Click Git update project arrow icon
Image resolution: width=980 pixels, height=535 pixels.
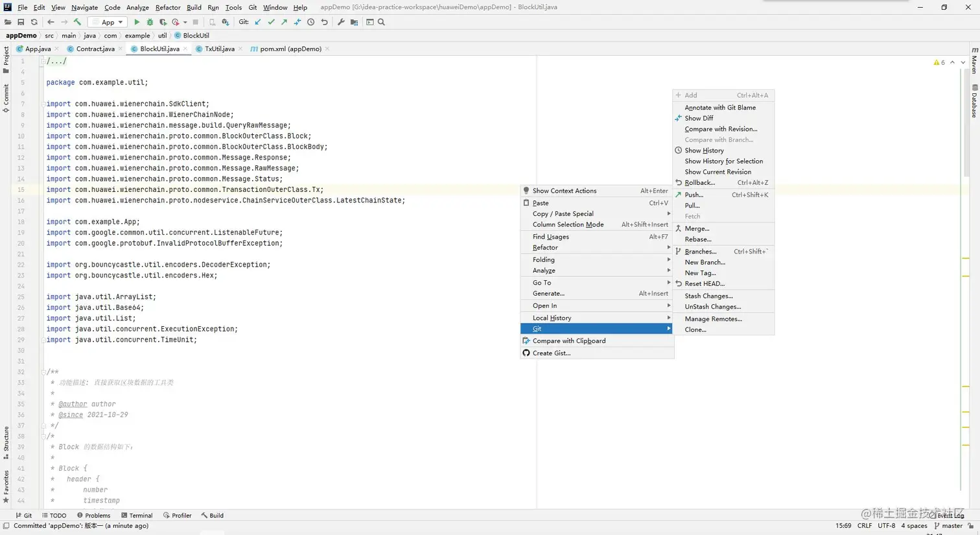tap(258, 22)
